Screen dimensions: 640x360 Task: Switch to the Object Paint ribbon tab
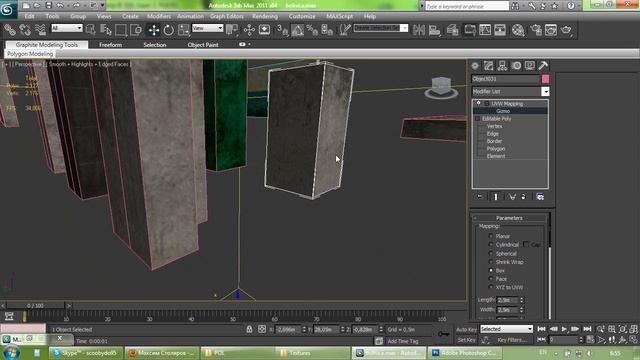point(203,45)
